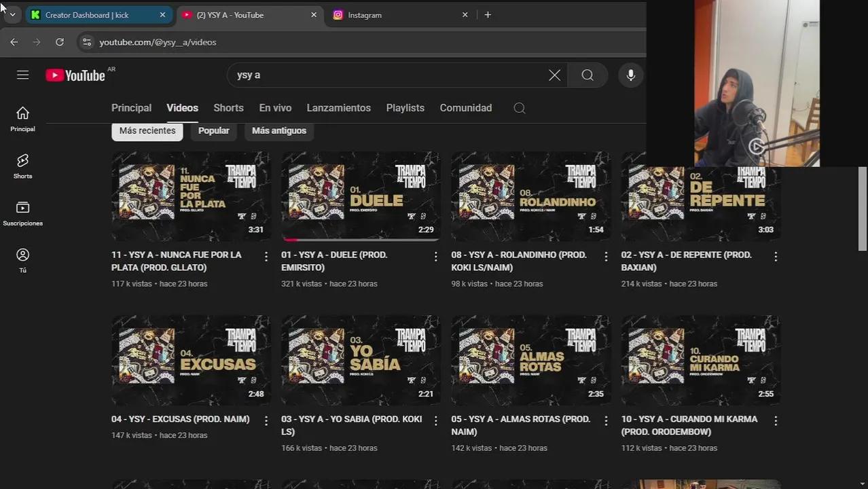
Task: Open the hamburger guide menu
Action: [x=22, y=75]
